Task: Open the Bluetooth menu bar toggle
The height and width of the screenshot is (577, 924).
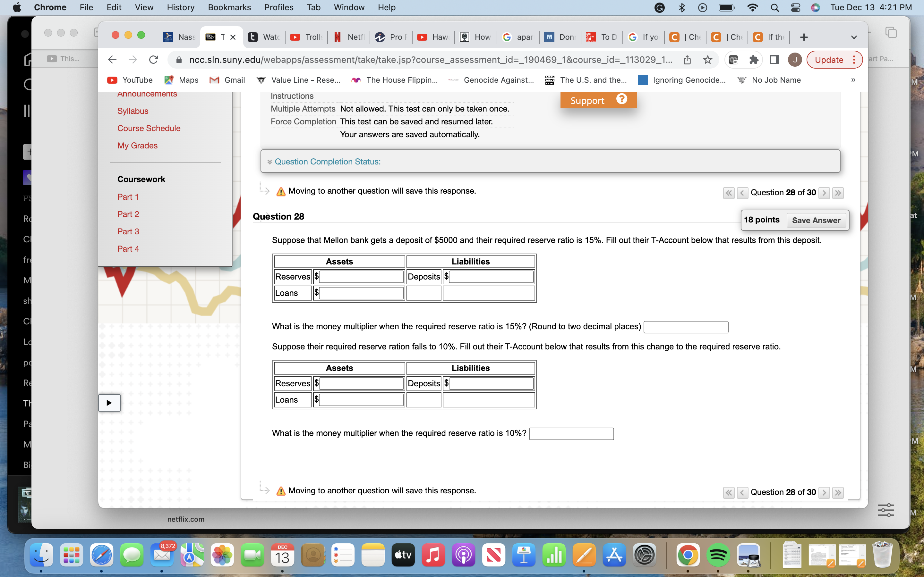Action: (682, 7)
